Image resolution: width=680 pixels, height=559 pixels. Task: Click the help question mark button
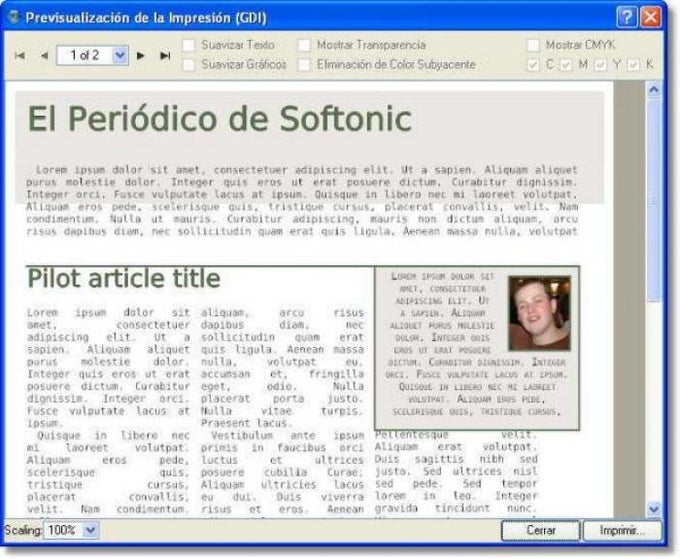(x=627, y=17)
